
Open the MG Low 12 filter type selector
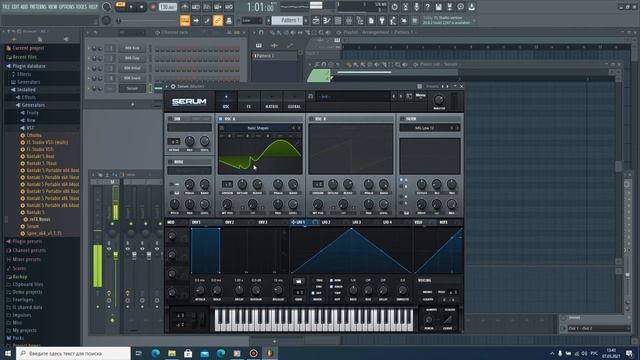coord(424,128)
